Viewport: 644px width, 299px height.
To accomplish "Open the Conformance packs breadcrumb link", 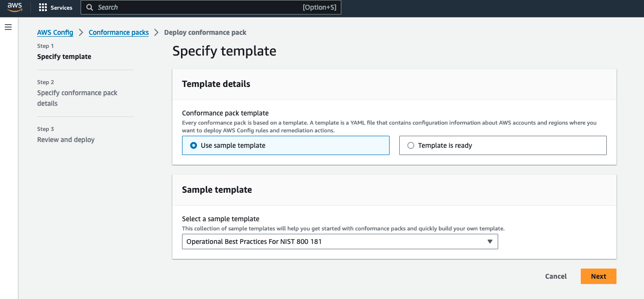I will tap(119, 32).
